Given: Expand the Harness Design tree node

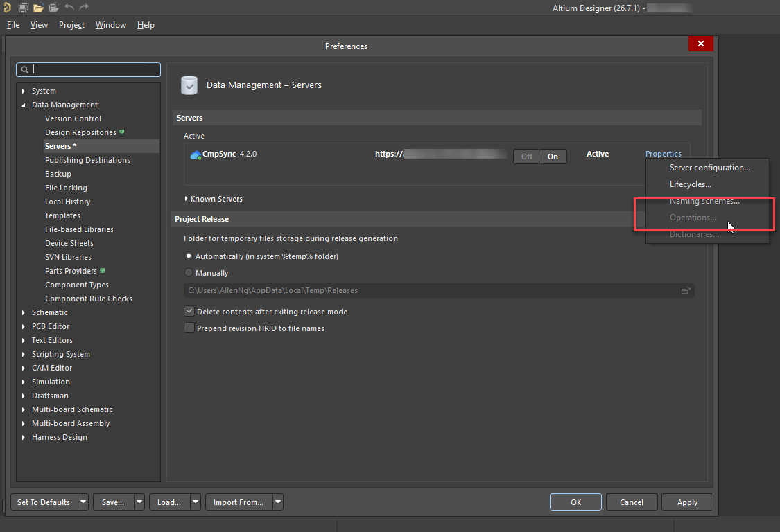Looking at the screenshot, I should click(x=24, y=438).
